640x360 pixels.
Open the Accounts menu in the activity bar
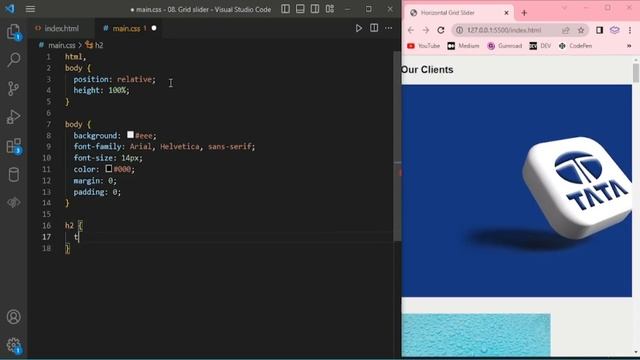click(x=13, y=317)
